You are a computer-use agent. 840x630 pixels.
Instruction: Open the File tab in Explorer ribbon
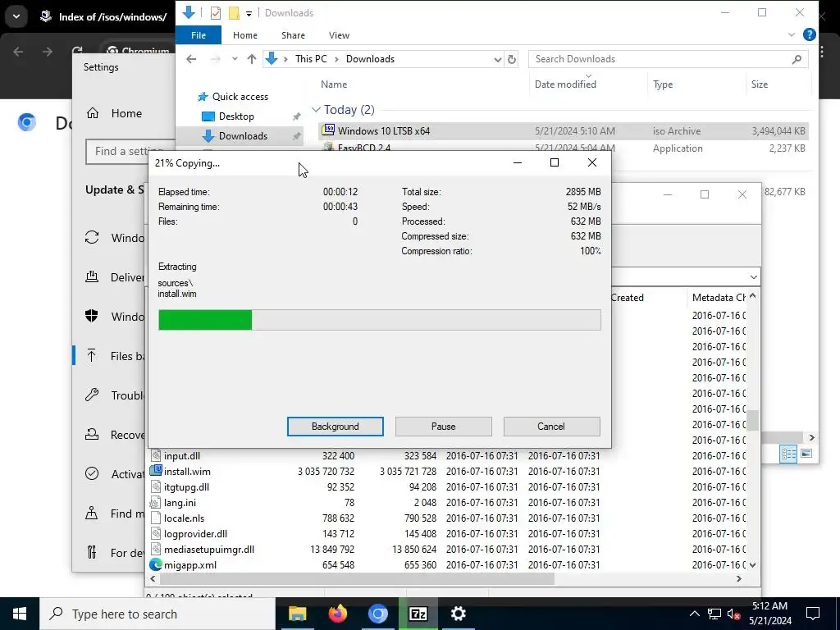[199, 34]
